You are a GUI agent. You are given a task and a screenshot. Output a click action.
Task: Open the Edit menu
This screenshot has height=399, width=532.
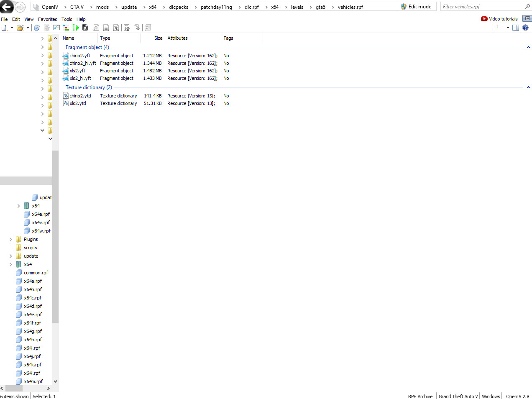click(x=16, y=19)
